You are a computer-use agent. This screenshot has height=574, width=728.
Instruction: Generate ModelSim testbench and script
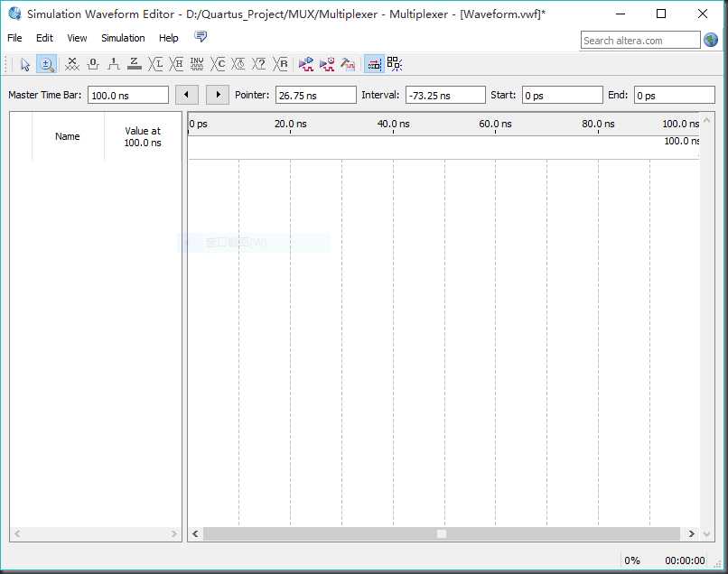point(348,64)
